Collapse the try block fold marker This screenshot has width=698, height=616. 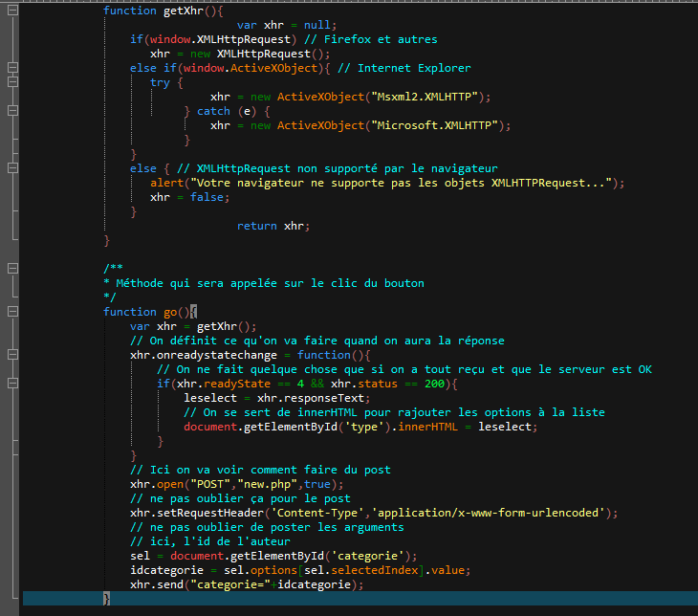(x=11, y=82)
